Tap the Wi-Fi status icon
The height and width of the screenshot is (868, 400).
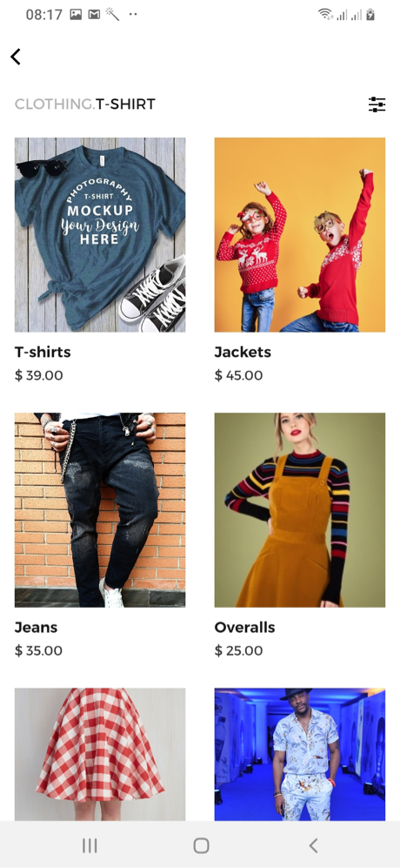[326, 15]
